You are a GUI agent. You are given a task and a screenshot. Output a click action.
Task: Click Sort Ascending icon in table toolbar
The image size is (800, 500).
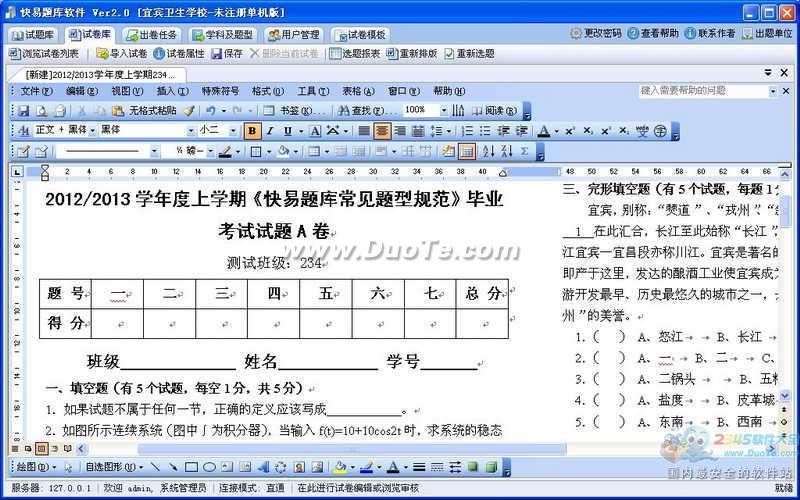click(488, 151)
